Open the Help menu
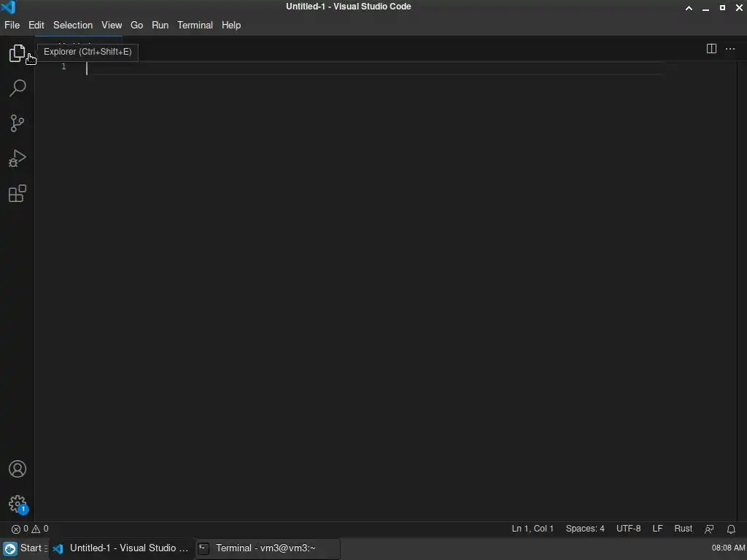The image size is (747, 560). (x=231, y=26)
